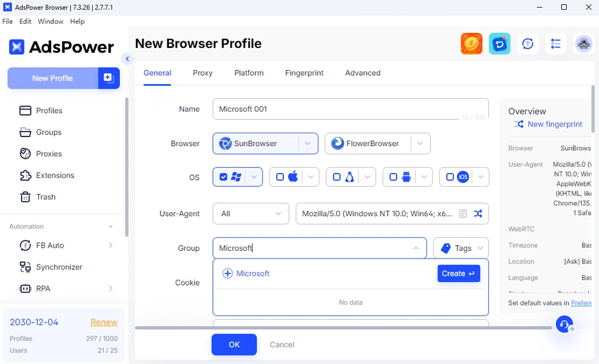Image resolution: width=599 pixels, height=364 pixels.
Task: Uncheck the Windows OS checkbox
Action: pyautogui.click(x=223, y=177)
